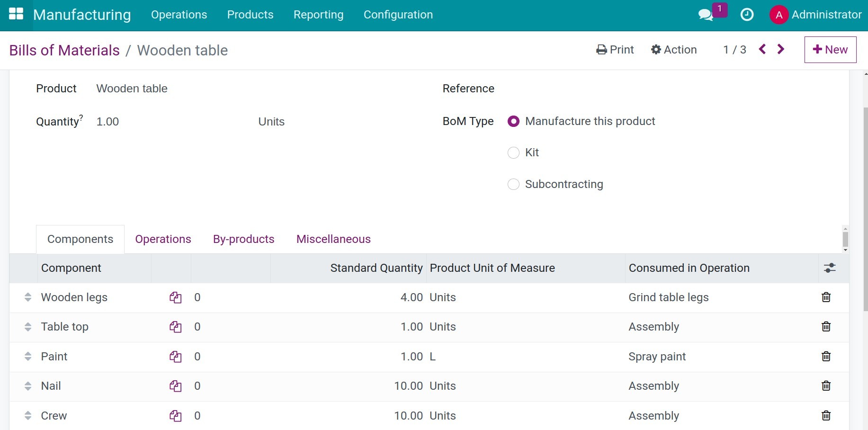Copy attachments icon for Wooden legs
Screen dimensions: 868x430
[176, 297]
